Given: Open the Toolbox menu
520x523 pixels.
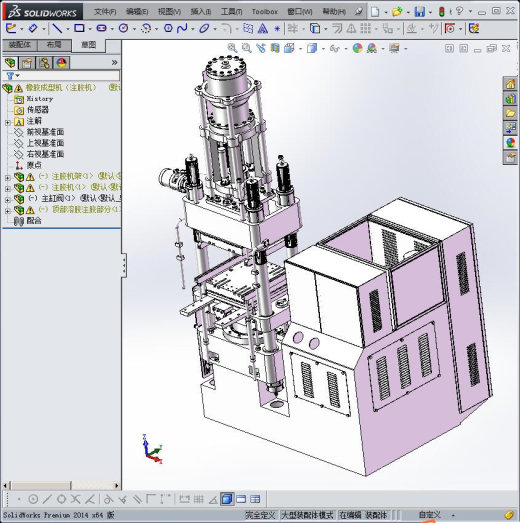Looking at the screenshot, I should point(265,12).
